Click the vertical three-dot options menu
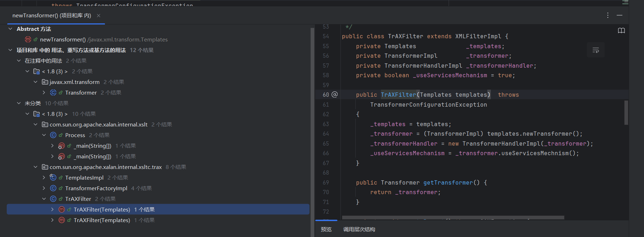 pyautogui.click(x=608, y=15)
